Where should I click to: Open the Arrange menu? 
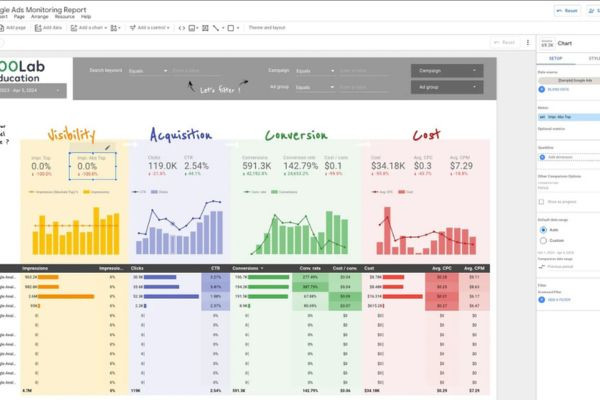tap(40, 17)
